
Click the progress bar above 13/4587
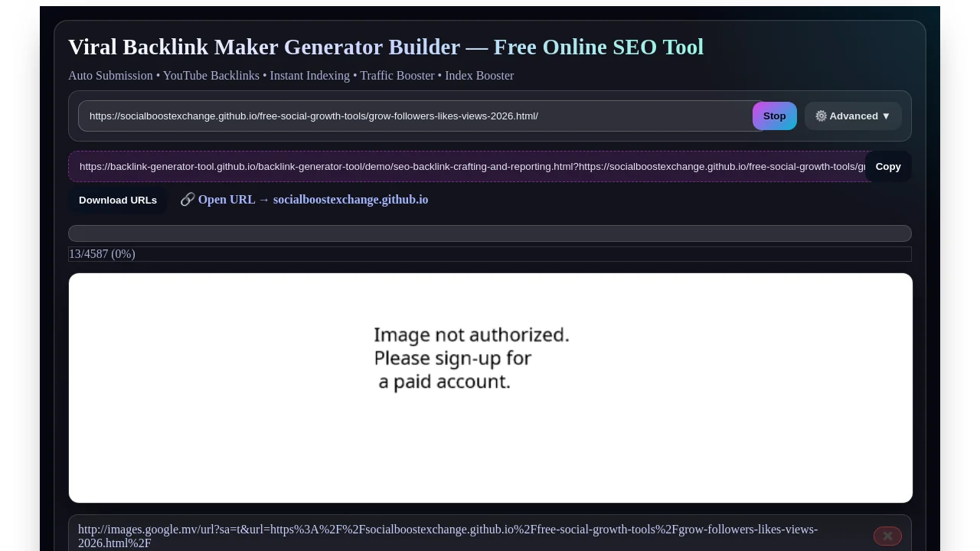click(x=490, y=233)
